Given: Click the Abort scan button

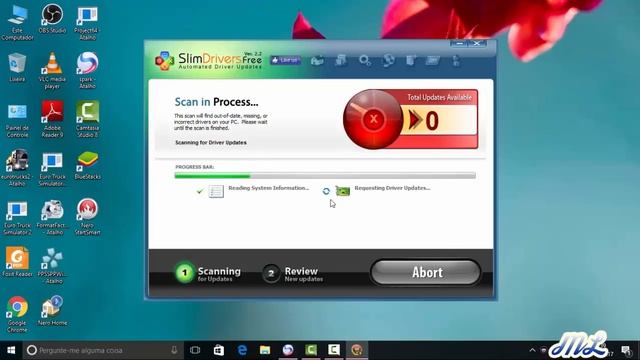Looking at the screenshot, I should pos(425,272).
